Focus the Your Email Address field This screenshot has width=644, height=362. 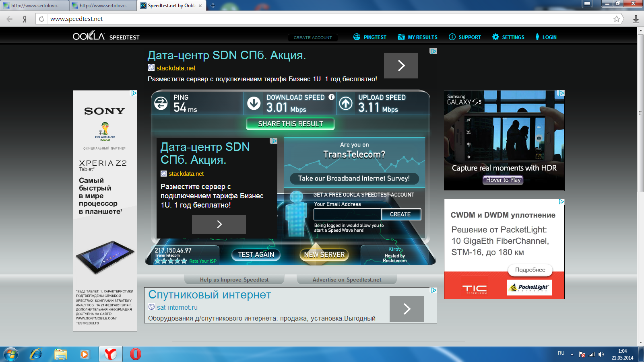click(347, 214)
